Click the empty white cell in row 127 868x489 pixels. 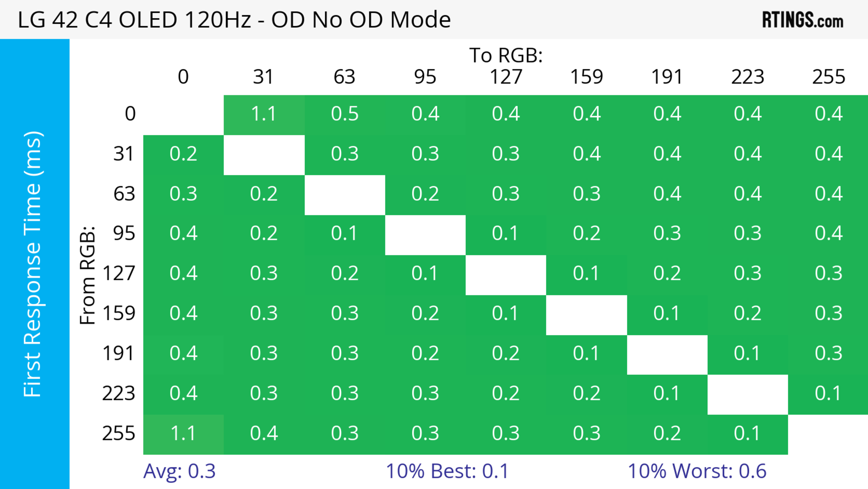pos(506,274)
